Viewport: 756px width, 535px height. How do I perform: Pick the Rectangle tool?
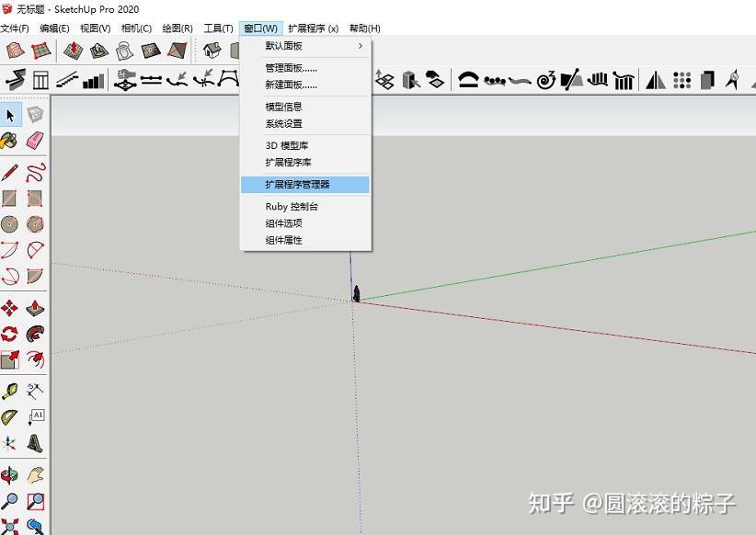pyautogui.click(x=11, y=197)
